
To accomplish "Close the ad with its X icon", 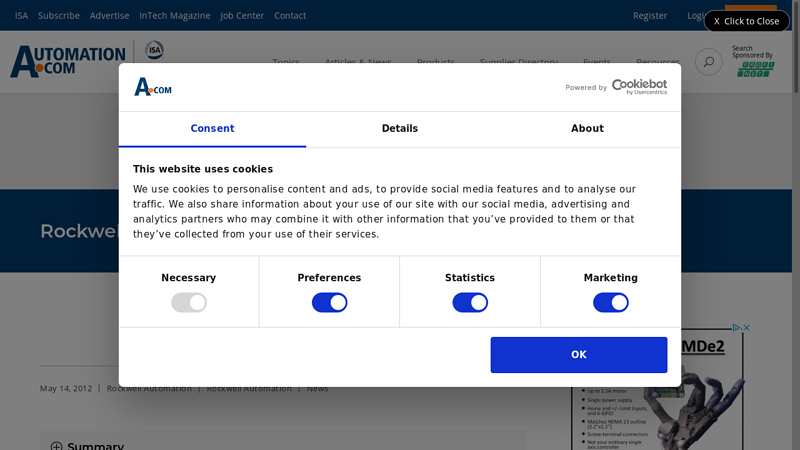I will pos(746,328).
